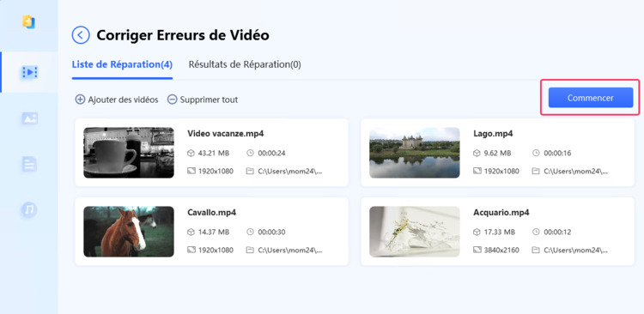Click the 00:00:12 duration

pos(557,232)
